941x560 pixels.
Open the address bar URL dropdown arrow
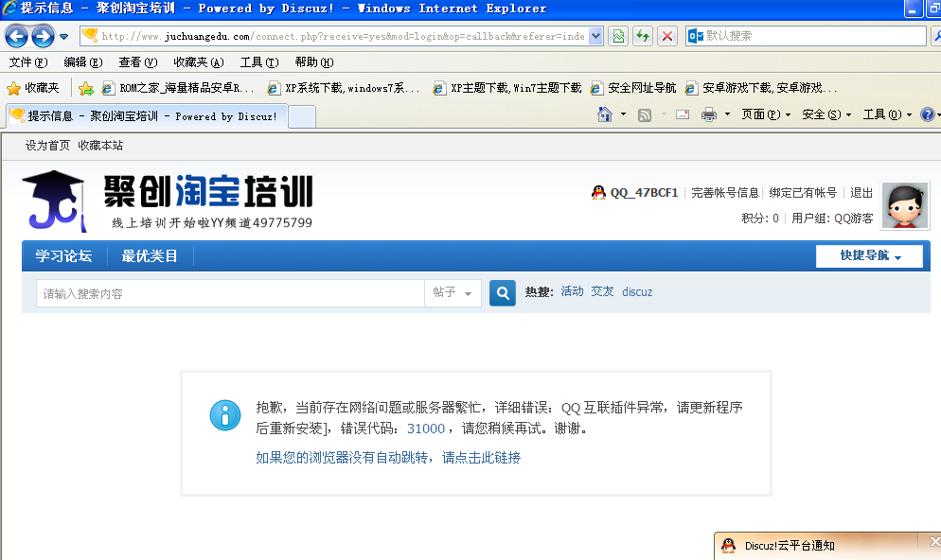coord(595,36)
